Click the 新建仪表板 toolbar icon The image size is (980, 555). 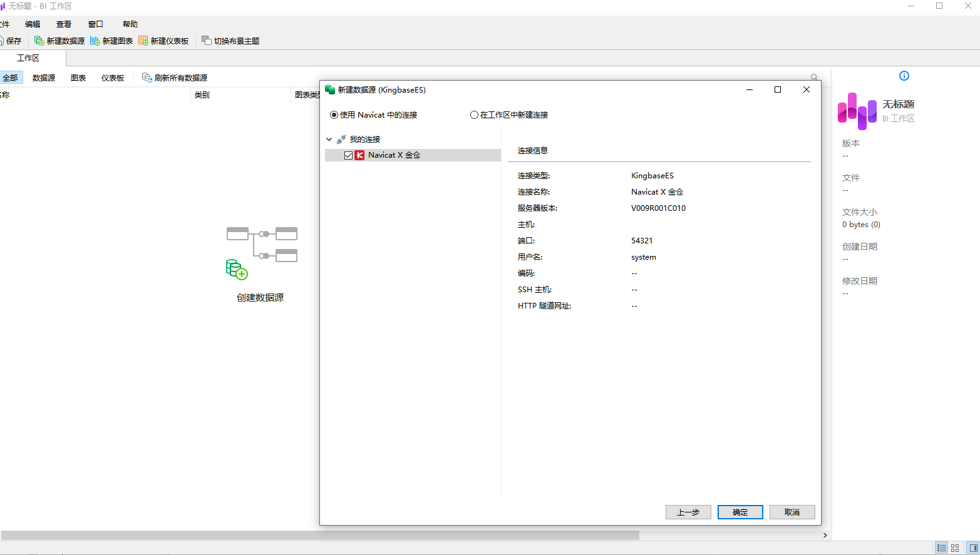point(143,41)
